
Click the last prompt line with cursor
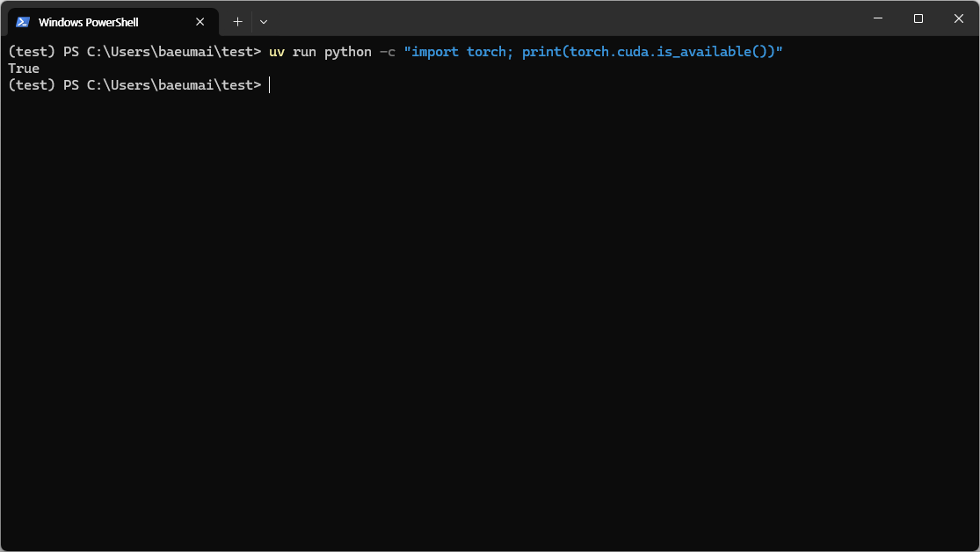(x=140, y=85)
